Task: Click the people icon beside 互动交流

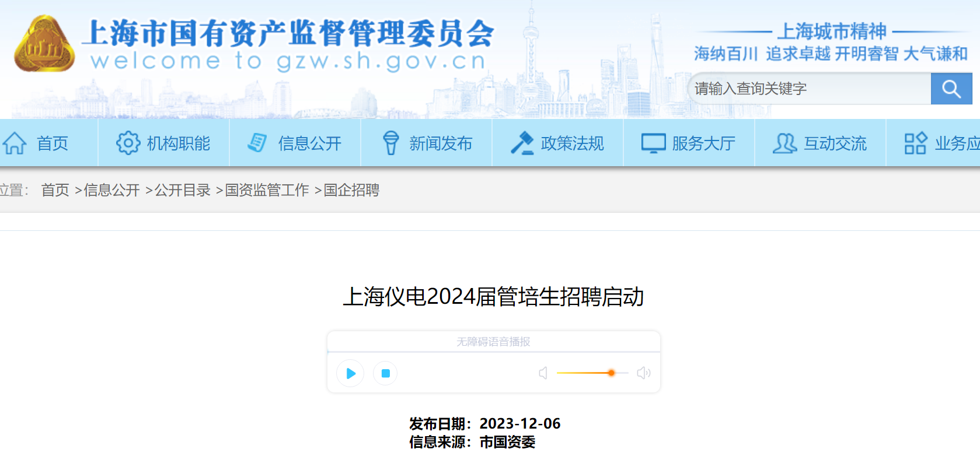Action: [x=784, y=143]
